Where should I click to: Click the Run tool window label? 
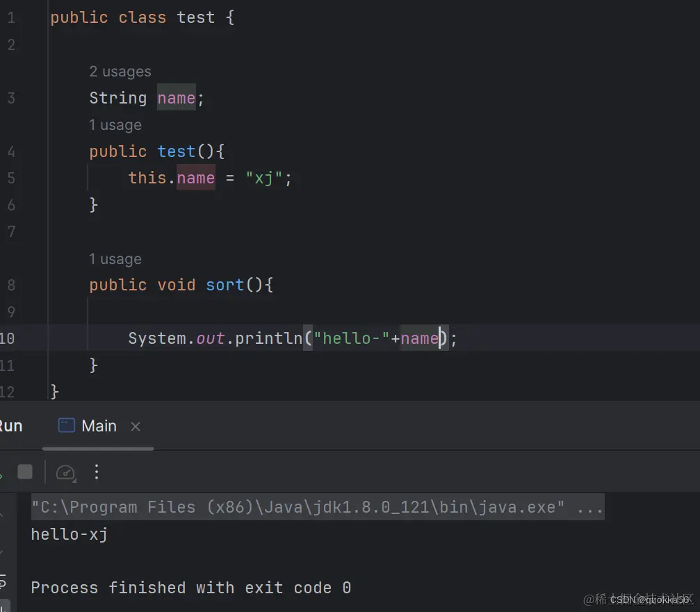(x=10, y=426)
